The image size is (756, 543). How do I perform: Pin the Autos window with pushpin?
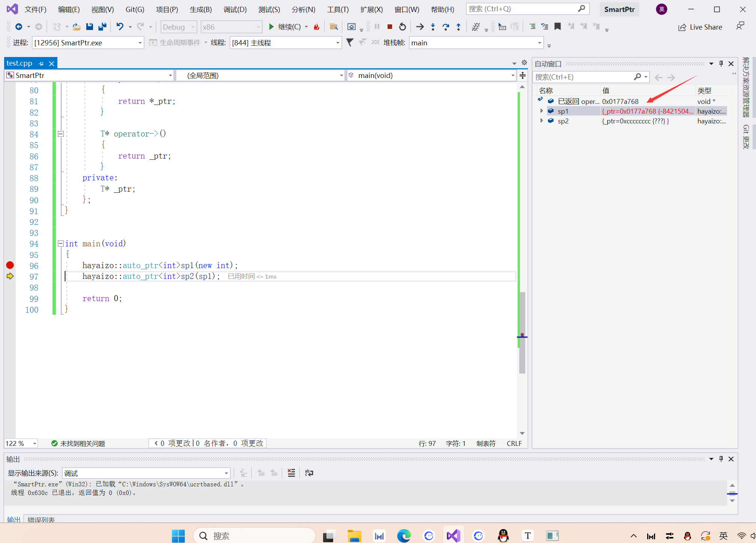[x=721, y=64]
